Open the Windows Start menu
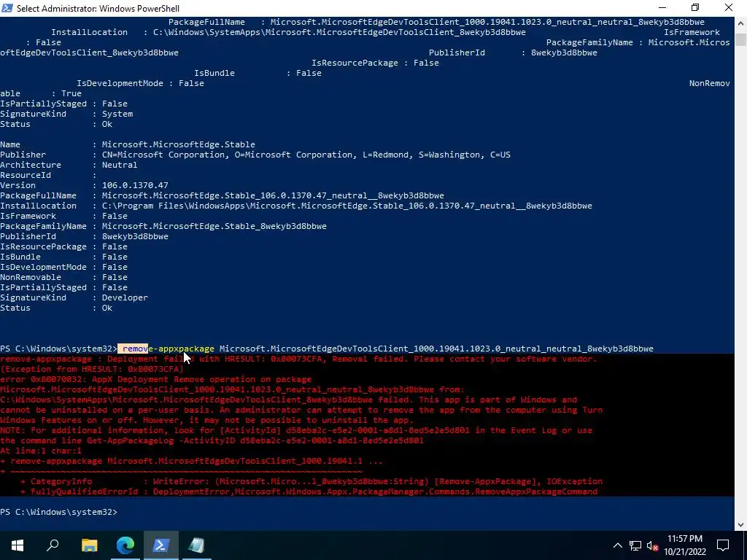 point(18,545)
